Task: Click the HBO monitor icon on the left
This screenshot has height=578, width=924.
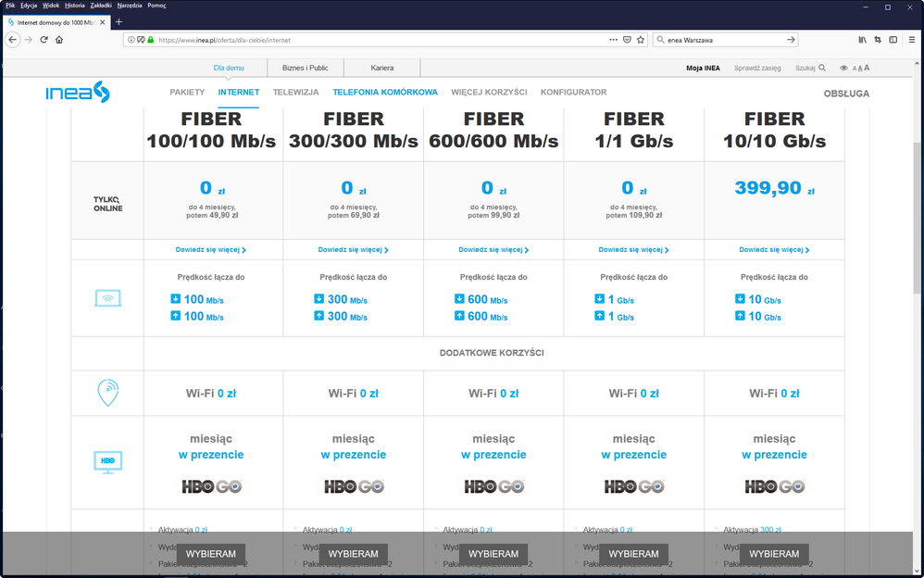Action: click(x=107, y=460)
